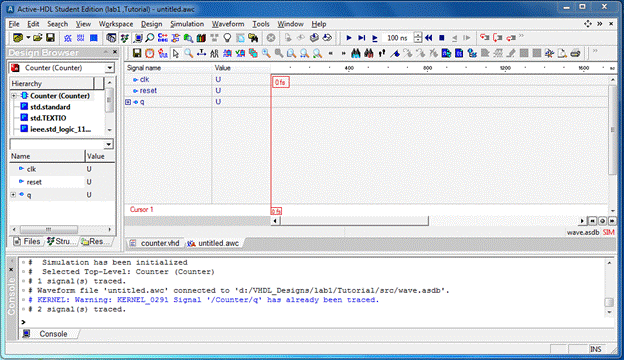
Task: Click the design structure tree icon
Action: click(125, 38)
